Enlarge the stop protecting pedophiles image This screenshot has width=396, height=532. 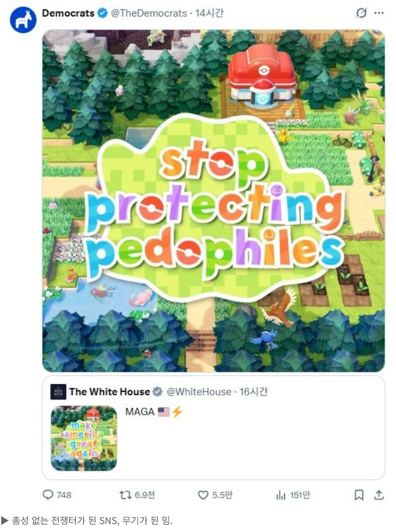tap(213, 201)
